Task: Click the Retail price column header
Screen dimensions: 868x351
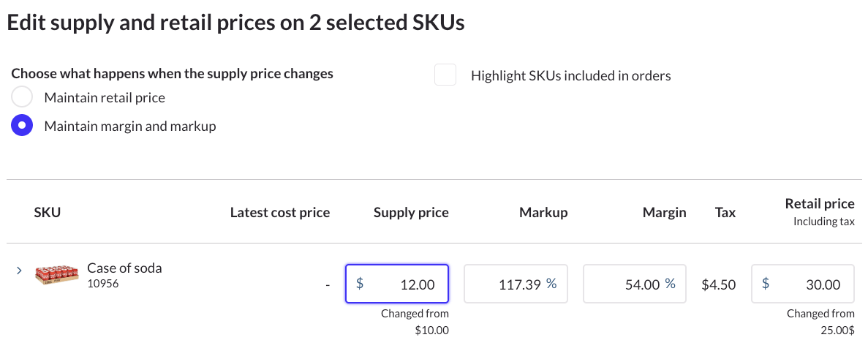Action: point(819,204)
